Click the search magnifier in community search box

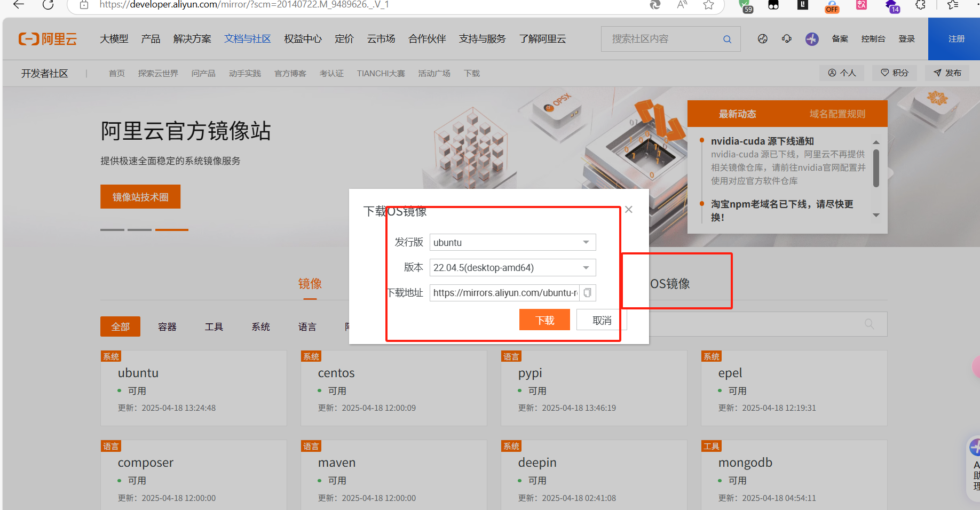pos(727,39)
